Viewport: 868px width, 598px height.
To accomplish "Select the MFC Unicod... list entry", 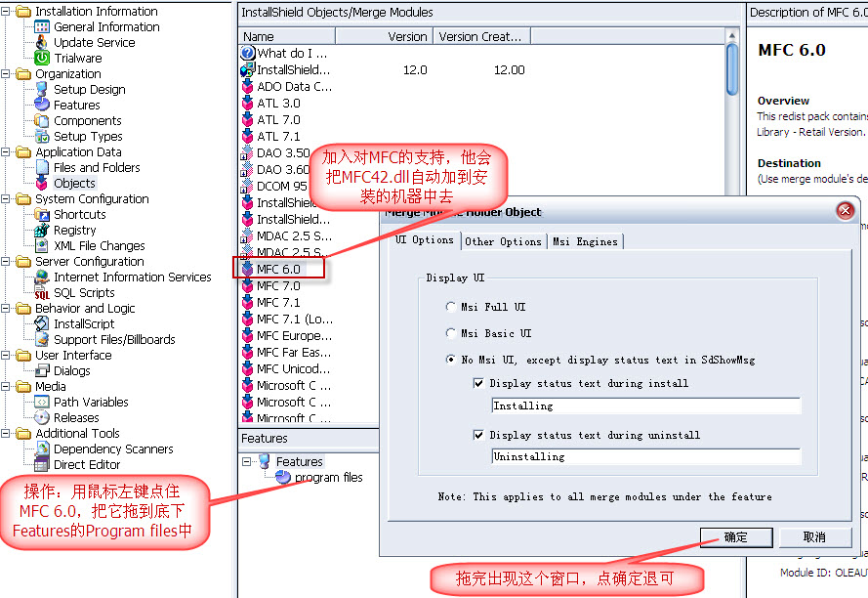I will tap(293, 369).
